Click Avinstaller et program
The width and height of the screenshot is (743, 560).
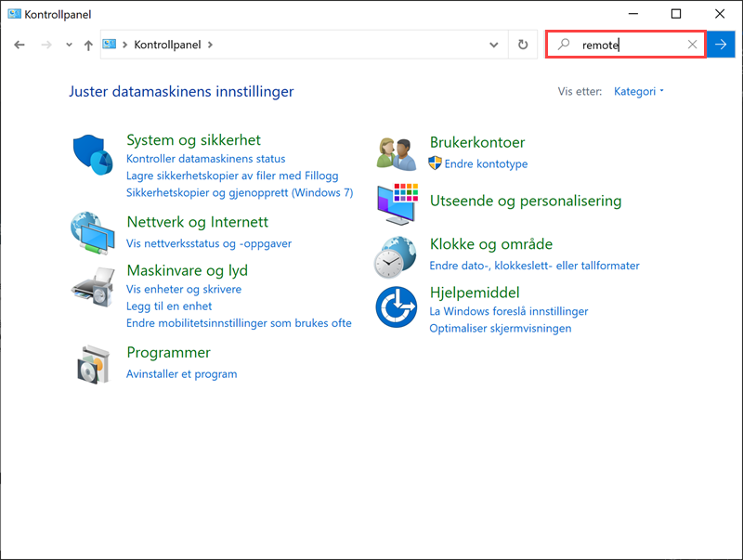[x=181, y=374]
